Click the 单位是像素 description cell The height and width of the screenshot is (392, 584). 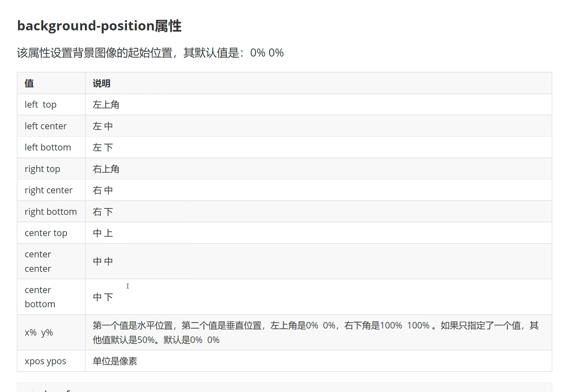coord(115,361)
